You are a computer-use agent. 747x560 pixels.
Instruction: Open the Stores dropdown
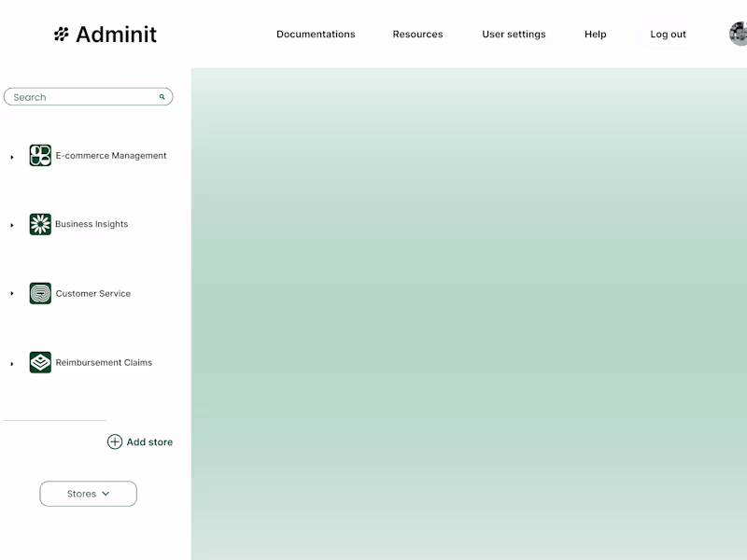pos(88,494)
